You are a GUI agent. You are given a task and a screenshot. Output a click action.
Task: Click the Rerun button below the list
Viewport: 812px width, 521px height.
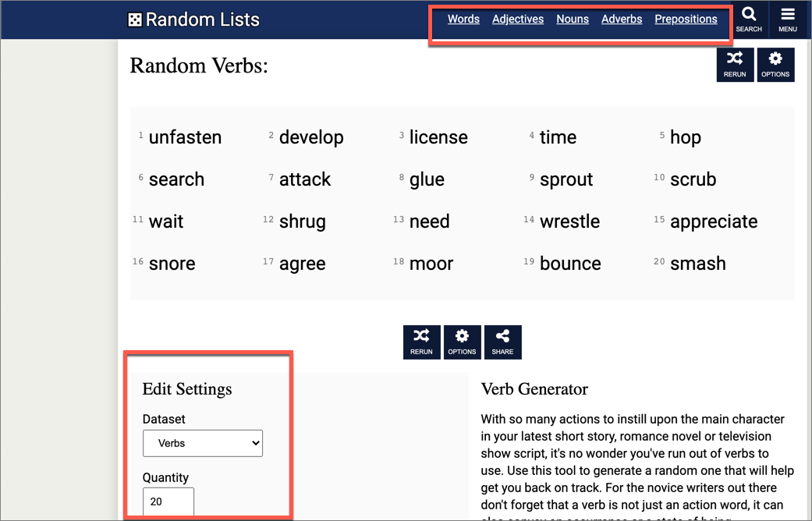point(421,342)
